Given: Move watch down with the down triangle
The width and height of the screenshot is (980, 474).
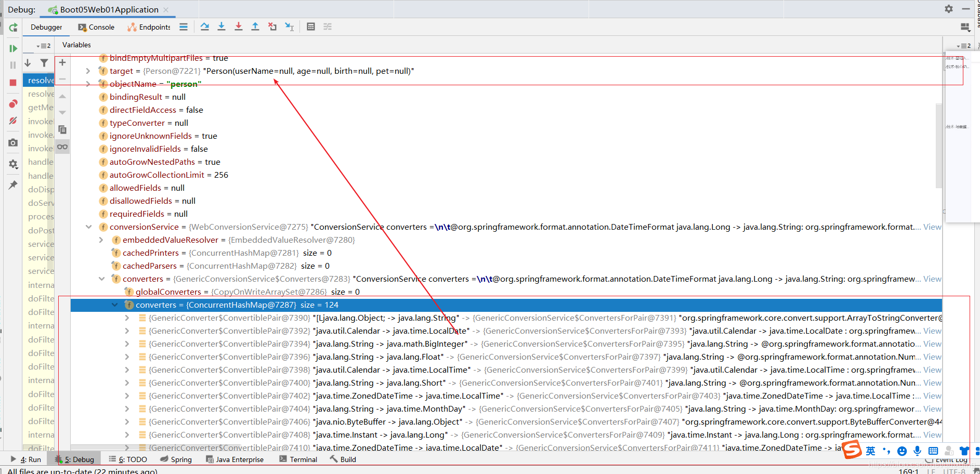Looking at the screenshot, I should coord(62,112).
